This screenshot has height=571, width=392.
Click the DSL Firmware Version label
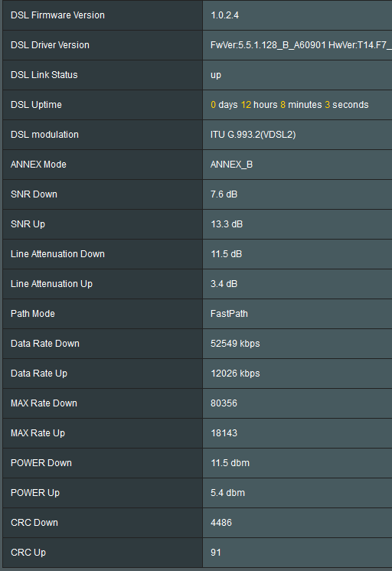pos(57,15)
